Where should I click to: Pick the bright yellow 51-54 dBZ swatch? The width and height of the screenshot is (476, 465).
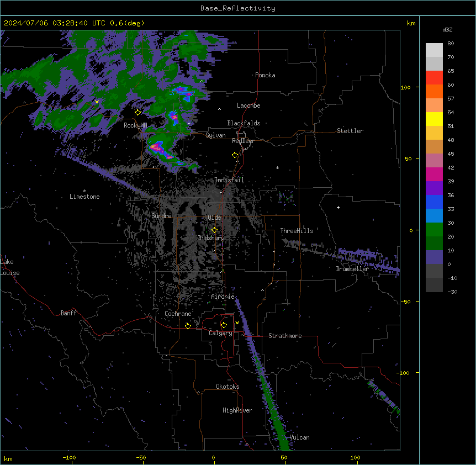(434, 119)
